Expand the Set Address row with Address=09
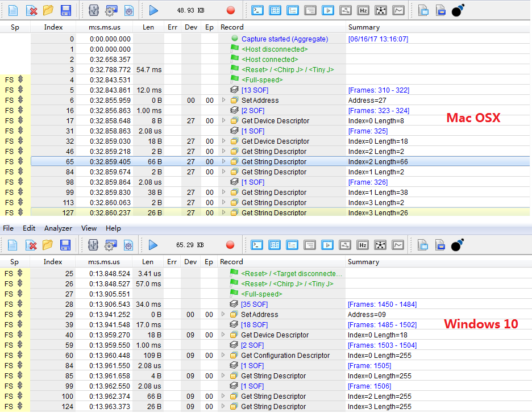 pyautogui.click(x=223, y=314)
